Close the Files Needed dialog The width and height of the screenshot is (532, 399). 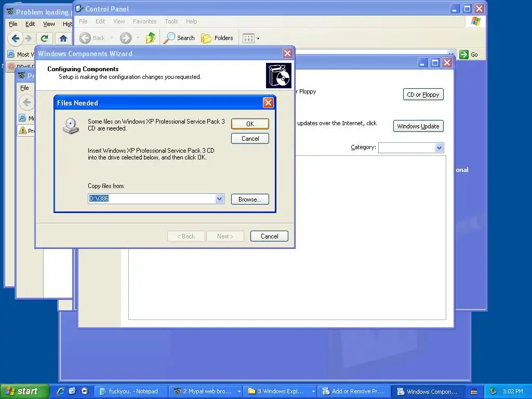(x=268, y=103)
